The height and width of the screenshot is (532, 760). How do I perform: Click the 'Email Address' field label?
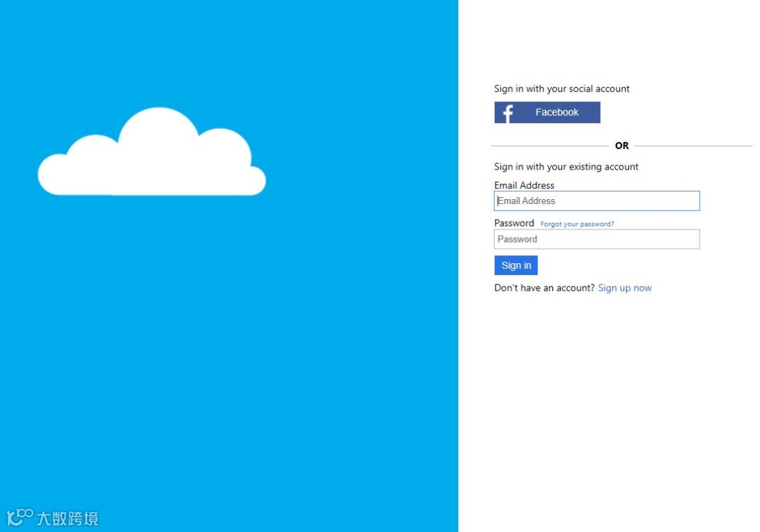click(x=524, y=185)
